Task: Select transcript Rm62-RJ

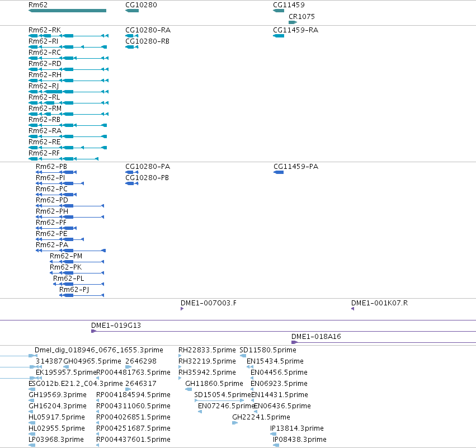Action: point(44,86)
